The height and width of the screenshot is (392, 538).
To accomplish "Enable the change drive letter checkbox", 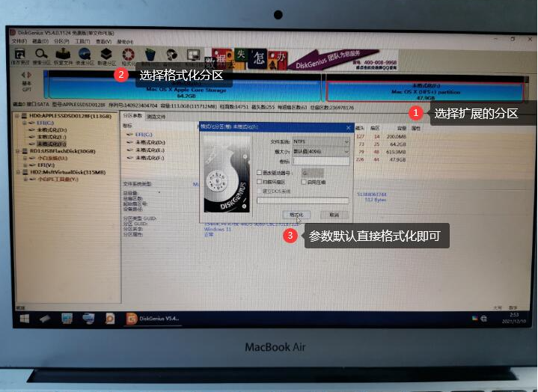I will 259,172.
